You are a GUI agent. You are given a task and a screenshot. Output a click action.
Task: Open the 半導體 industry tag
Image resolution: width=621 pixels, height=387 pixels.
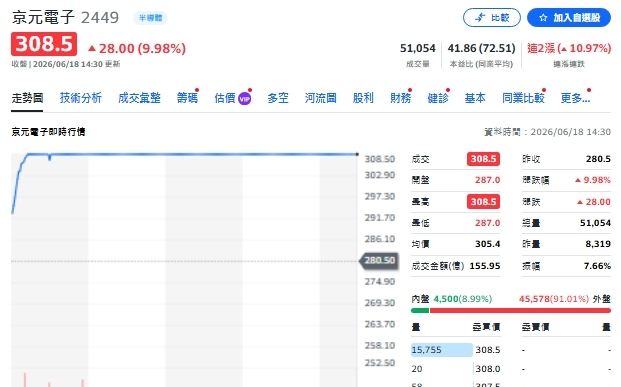[150, 18]
